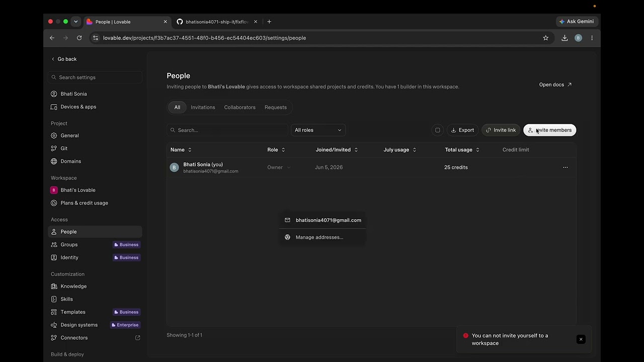The width and height of the screenshot is (644, 362).
Task: Open Chrome profile avatar
Action: (x=578, y=38)
